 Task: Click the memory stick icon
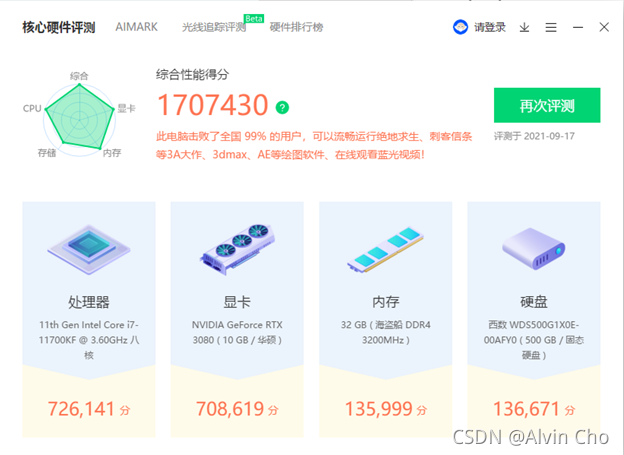[x=385, y=250]
